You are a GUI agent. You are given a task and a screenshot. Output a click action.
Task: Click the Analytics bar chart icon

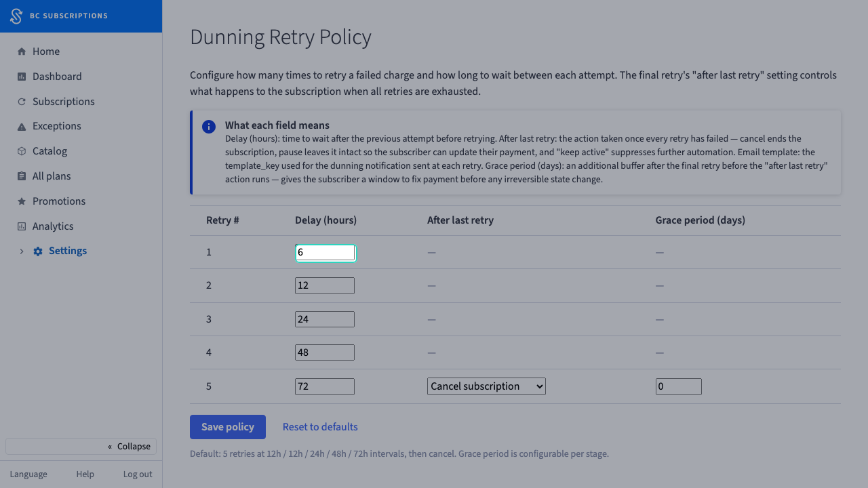click(x=22, y=226)
